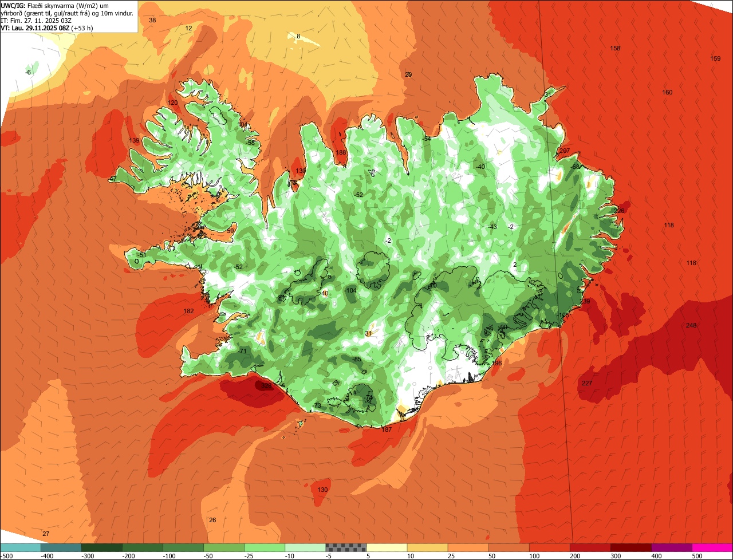The width and height of the screenshot is (733, 560).
Task: Select the legend label 400
Action: (656, 556)
